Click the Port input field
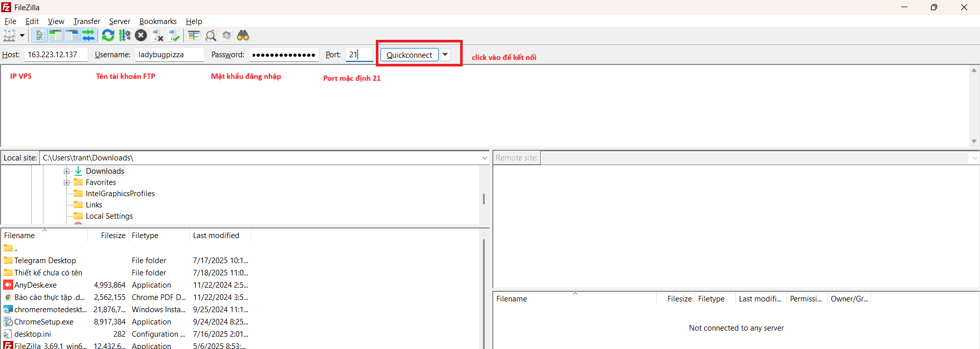 [x=360, y=55]
